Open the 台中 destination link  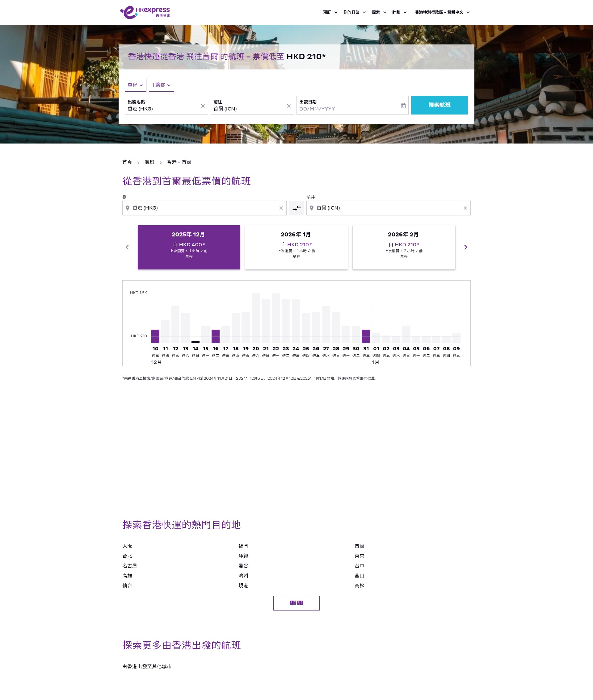tap(360, 566)
